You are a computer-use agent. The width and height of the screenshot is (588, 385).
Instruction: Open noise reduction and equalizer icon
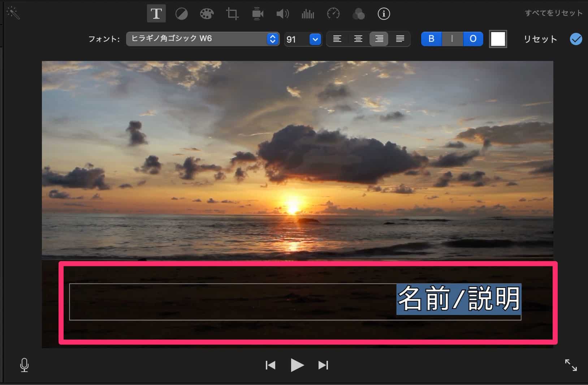(x=308, y=14)
